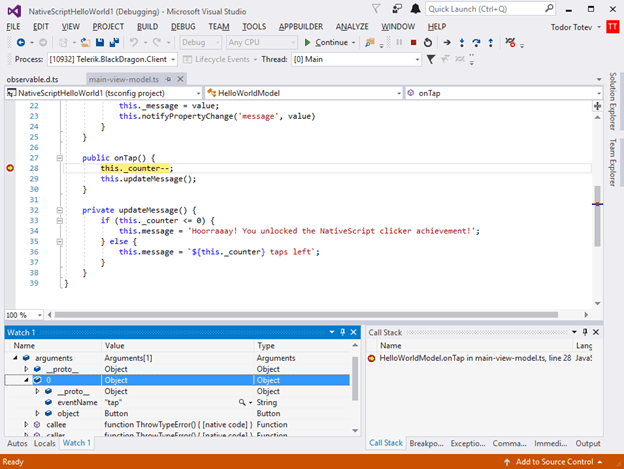The height and width of the screenshot is (469, 624).
Task: Click the editor horizontal scrollbar thumb
Action: click(x=306, y=315)
